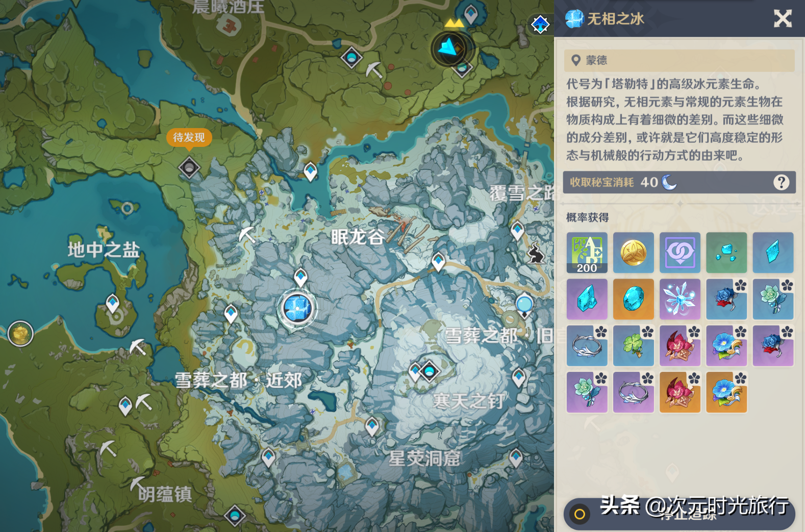The image size is (805, 532).
Task: View the orange Shivada Jade Gemstone reward
Action: point(633,299)
